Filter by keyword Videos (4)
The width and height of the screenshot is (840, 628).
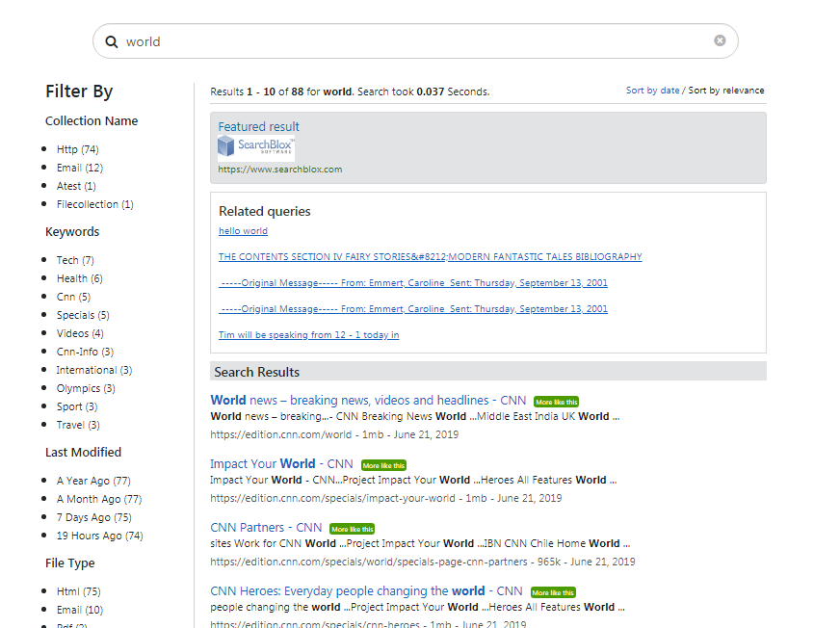[x=80, y=333]
